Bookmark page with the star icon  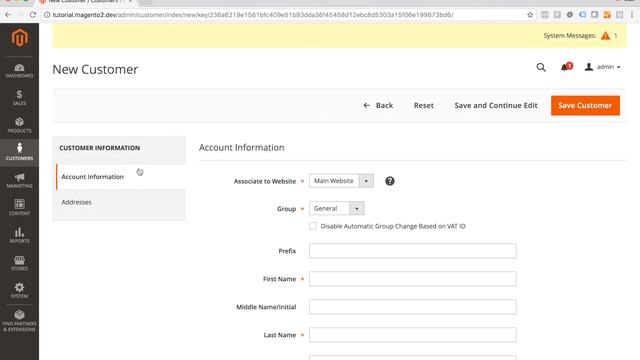[530, 15]
